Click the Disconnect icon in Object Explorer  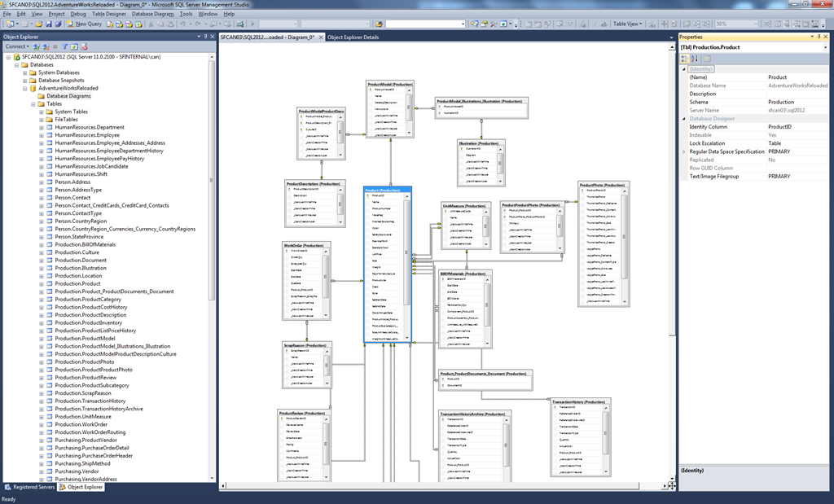tap(46, 46)
